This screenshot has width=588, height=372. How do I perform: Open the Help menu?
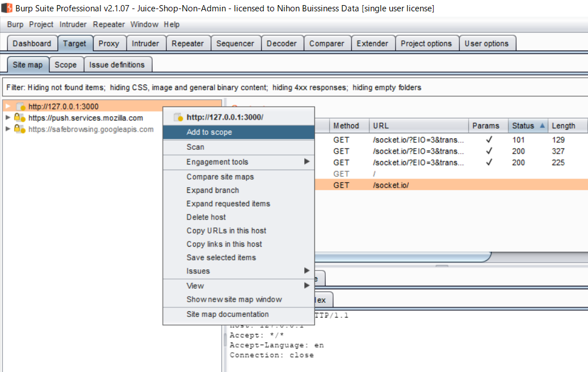point(171,24)
